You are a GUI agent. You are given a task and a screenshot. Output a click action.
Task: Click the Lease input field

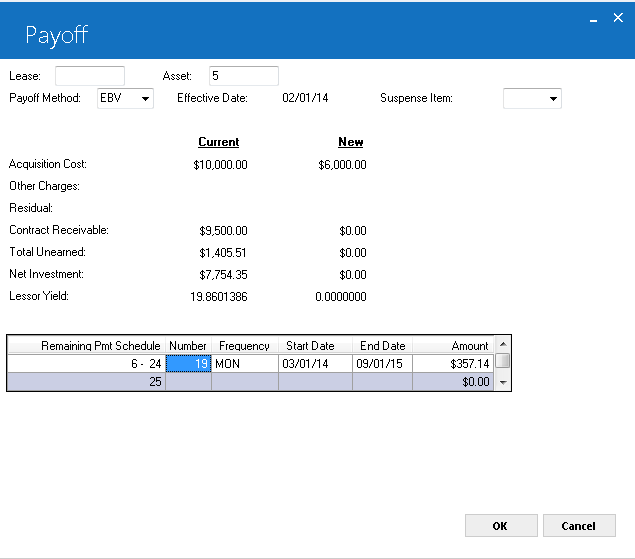tap(89, 76)
